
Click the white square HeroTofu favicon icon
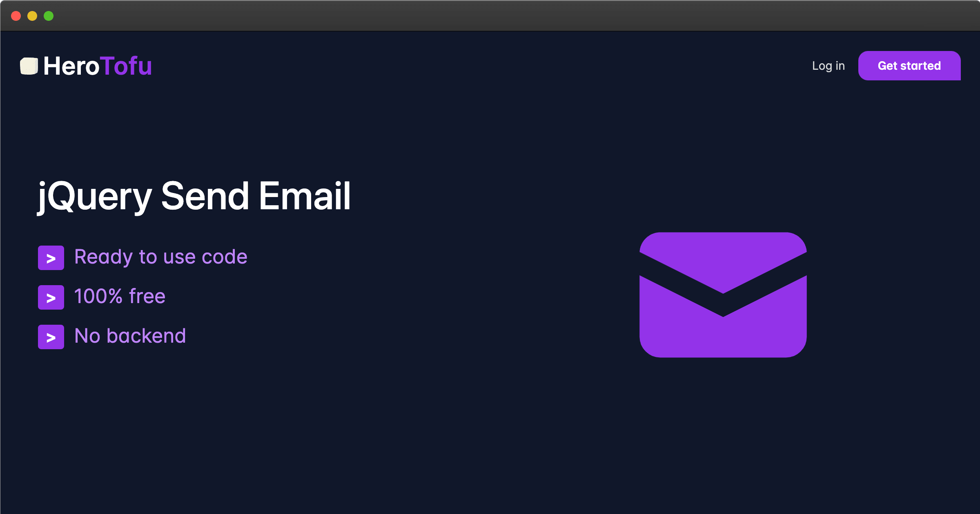click(x=29, y=65)
